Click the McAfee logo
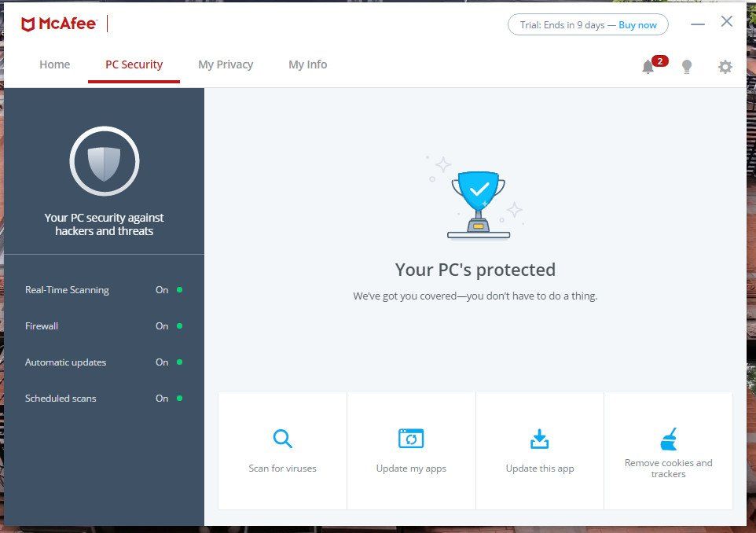Screen dimensions: 756x533 coord(57,22)
